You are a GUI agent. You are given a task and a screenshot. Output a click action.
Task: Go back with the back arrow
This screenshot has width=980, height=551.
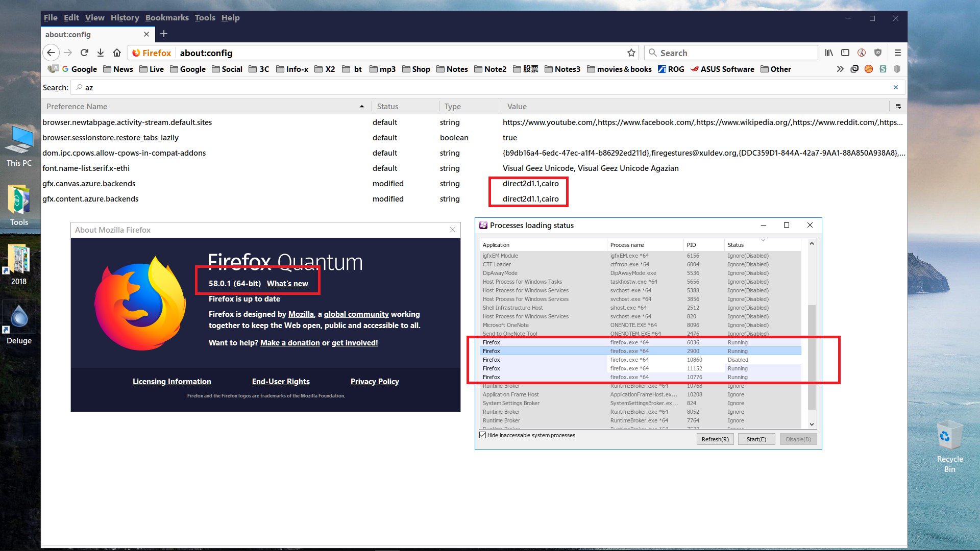pos(51,53)
